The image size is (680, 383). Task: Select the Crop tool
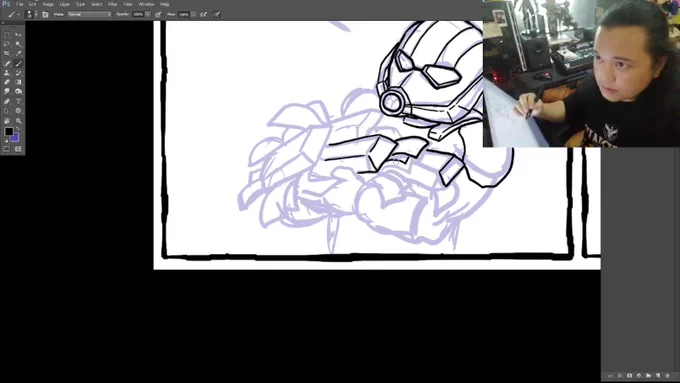7,54
